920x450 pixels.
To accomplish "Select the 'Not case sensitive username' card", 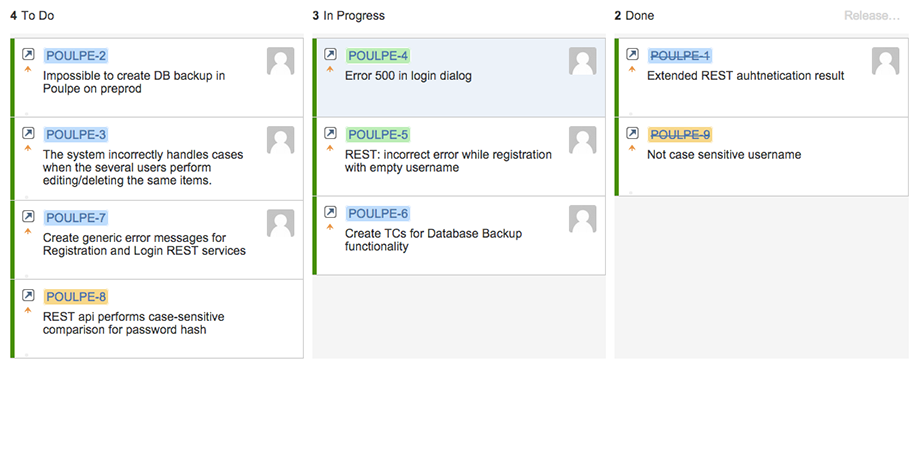I will click(762, 157).
